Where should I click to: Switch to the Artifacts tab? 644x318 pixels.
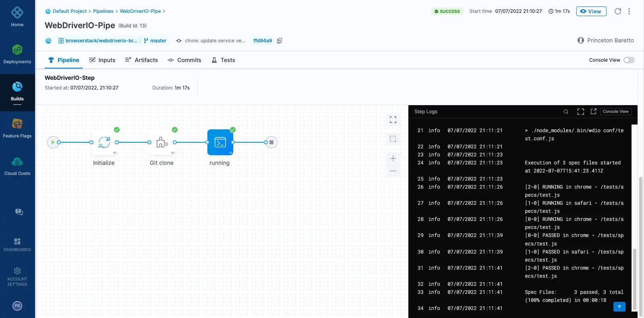tap(141, 60)
